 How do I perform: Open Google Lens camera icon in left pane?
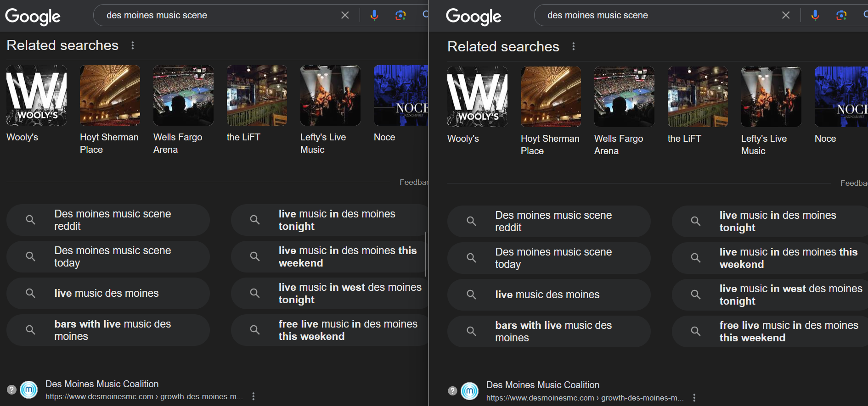[400, 15]
